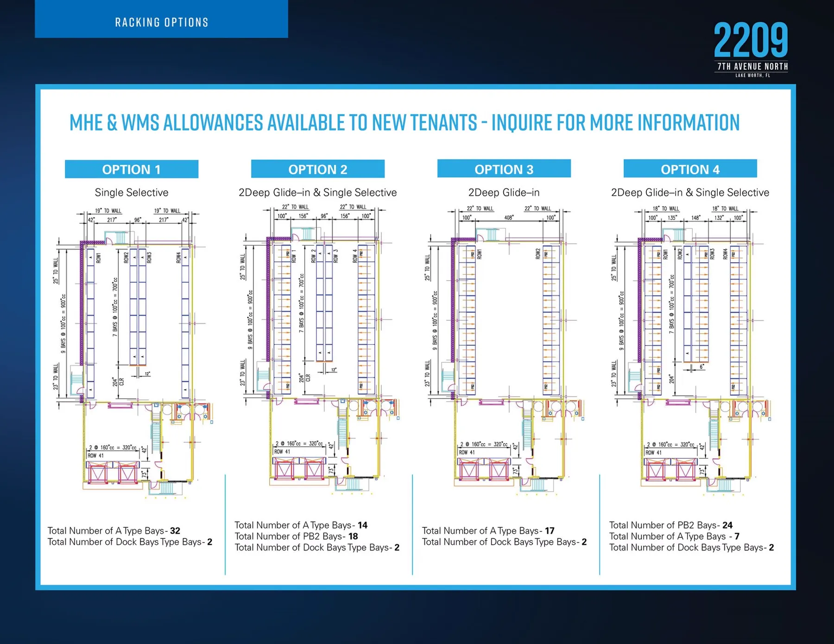
Task: Click the "ROW 41" label in Option 1's plan
Action: pyautogui.click(x=96, y=456)
